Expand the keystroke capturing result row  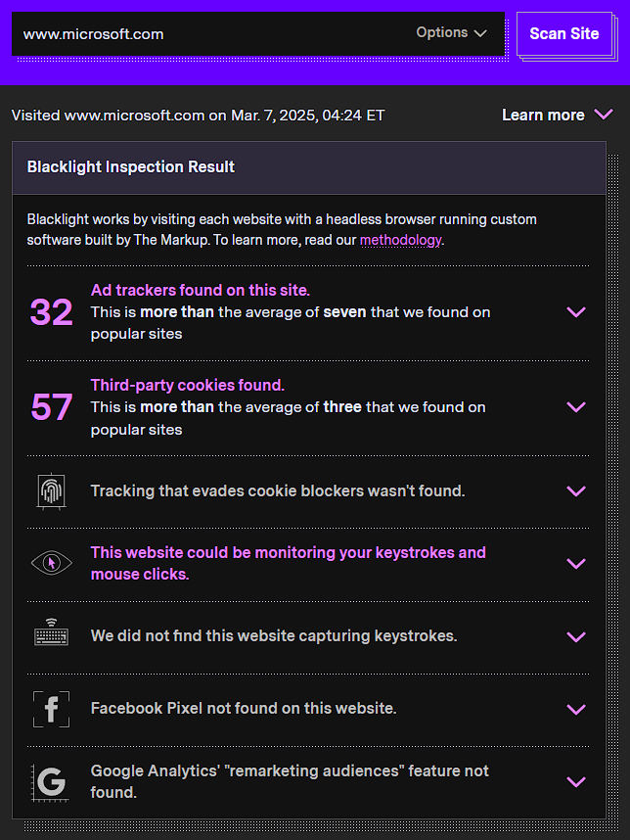pos(576,636)
